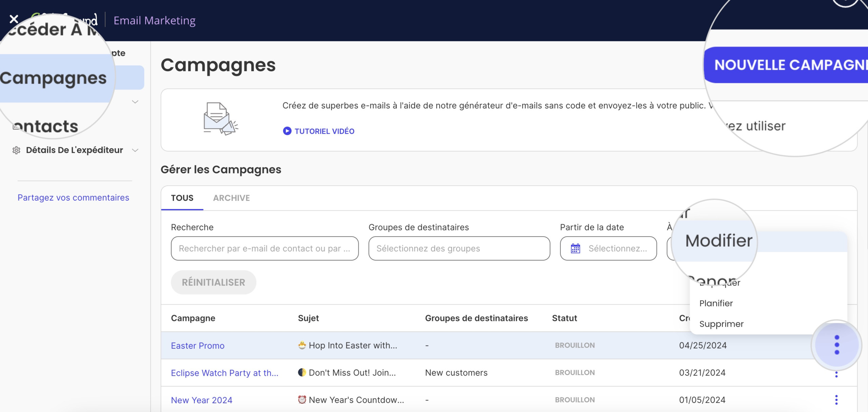868x412 pixels.
Task: Click the Nouvelle Campagne button
Action: [x=786, y=65]
